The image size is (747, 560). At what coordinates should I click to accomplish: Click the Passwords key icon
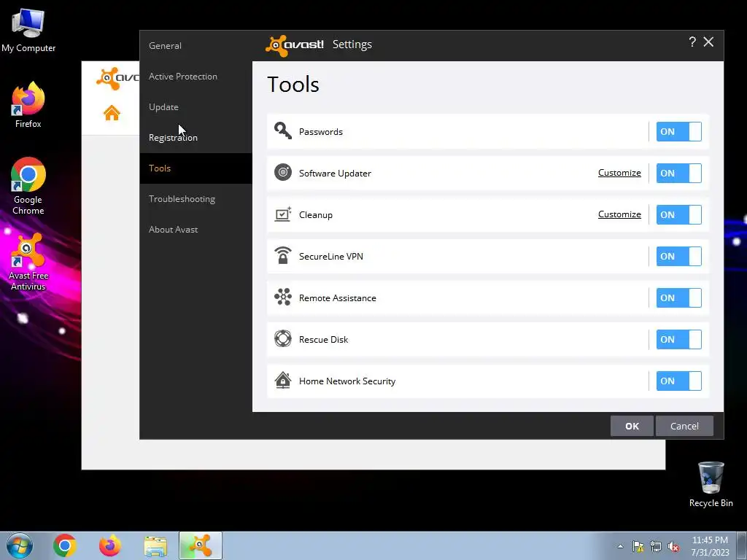click(283, 131)
